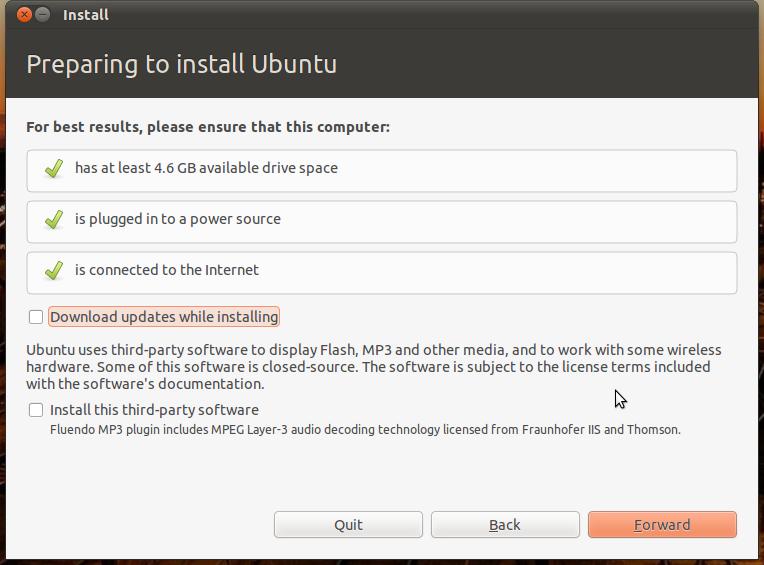Screen dimensions: 764x565
Task: Continue with the Forward button
Action: click(662, 525)
